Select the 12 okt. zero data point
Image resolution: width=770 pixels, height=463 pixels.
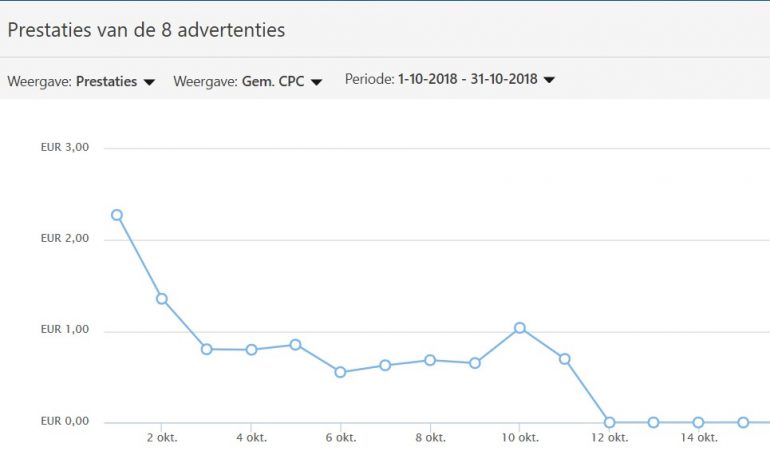pos(609,423)
